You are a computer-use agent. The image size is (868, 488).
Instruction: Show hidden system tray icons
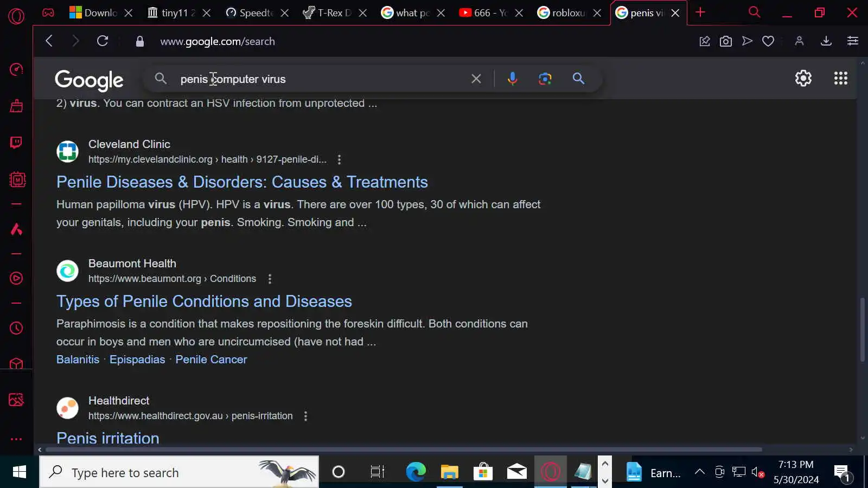[700, 472]
